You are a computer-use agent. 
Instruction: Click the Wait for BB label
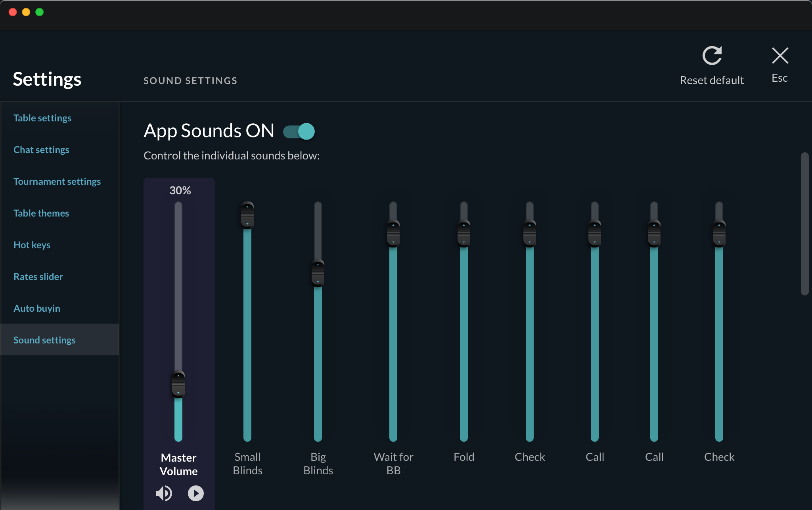pyautogui.click(x=393, y=464)
